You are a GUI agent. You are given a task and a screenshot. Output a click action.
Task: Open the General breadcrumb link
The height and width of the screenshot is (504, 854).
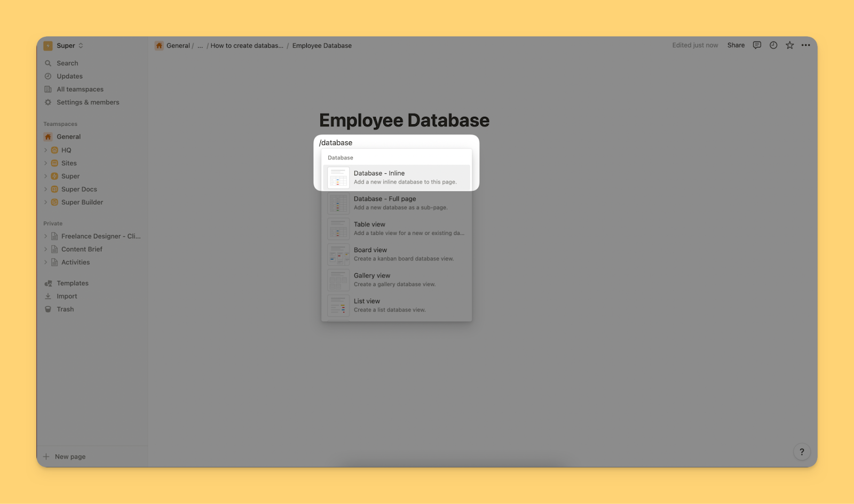pyautogui.click(x=178, y=46)
